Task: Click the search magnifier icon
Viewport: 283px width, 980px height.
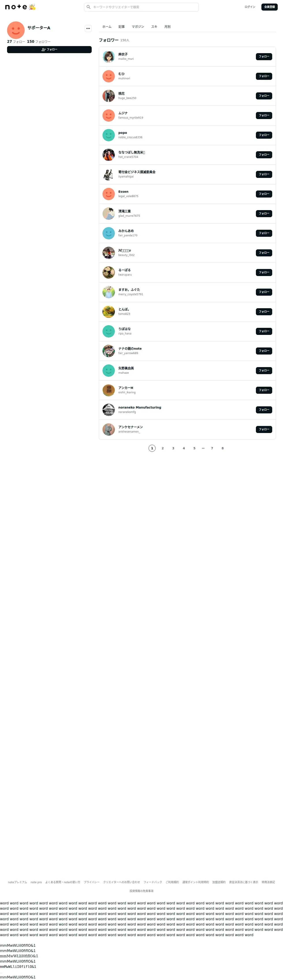Action: pos(89,7)
